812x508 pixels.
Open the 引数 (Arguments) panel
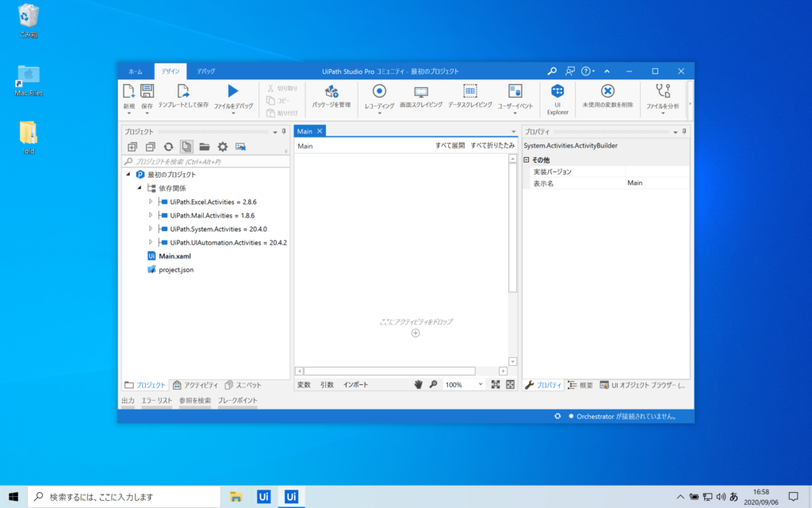pyautogui.click(x=327, y=385)
